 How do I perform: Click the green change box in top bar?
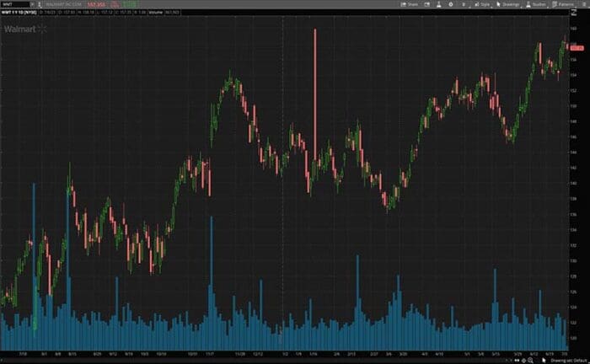pos(129,4)
